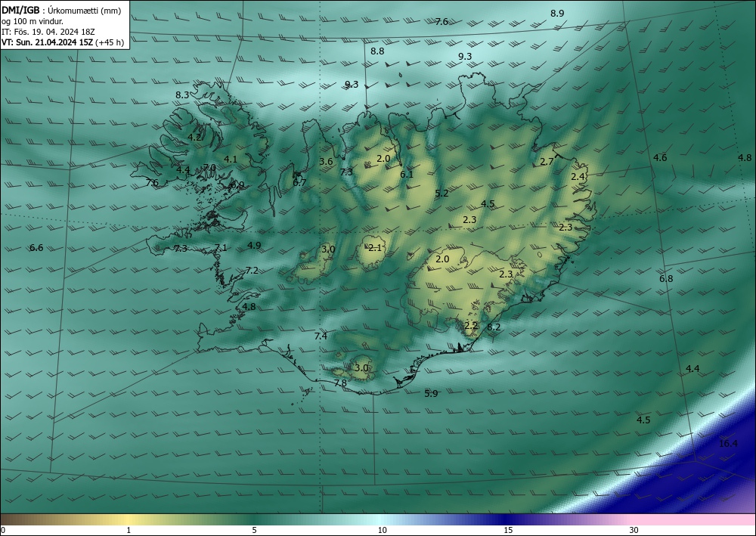Image resolution: width=756 pixels, height=536 pixels.
Task: Click the 6.1 value on the map
Action: 407,175
